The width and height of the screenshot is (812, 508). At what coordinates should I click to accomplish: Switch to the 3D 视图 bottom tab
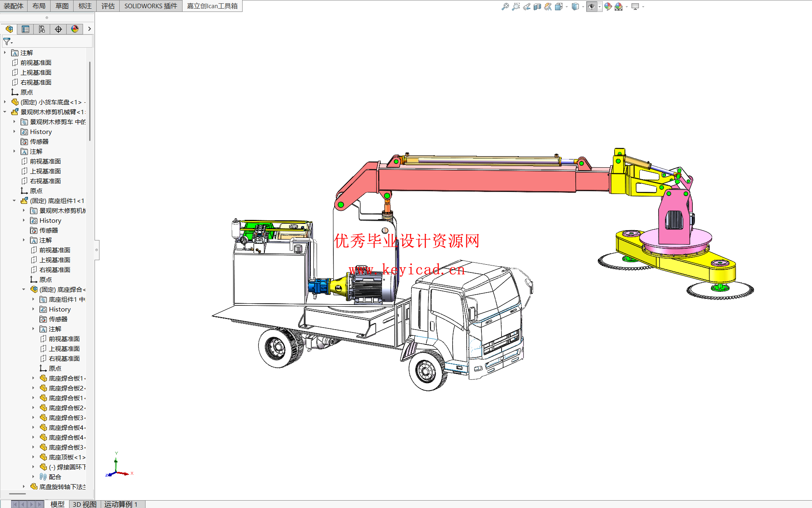pyautogui.click(x=84, y=504)
